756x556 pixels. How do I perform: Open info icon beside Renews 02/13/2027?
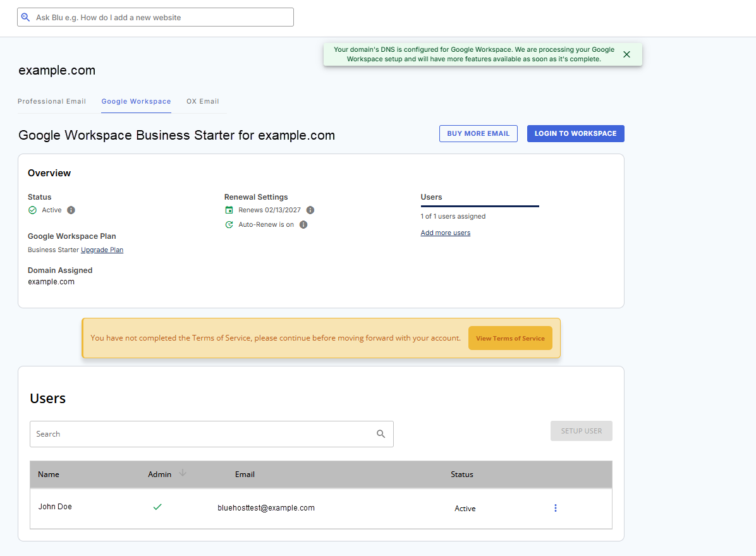pyautogui.click(x=310, y=210)
